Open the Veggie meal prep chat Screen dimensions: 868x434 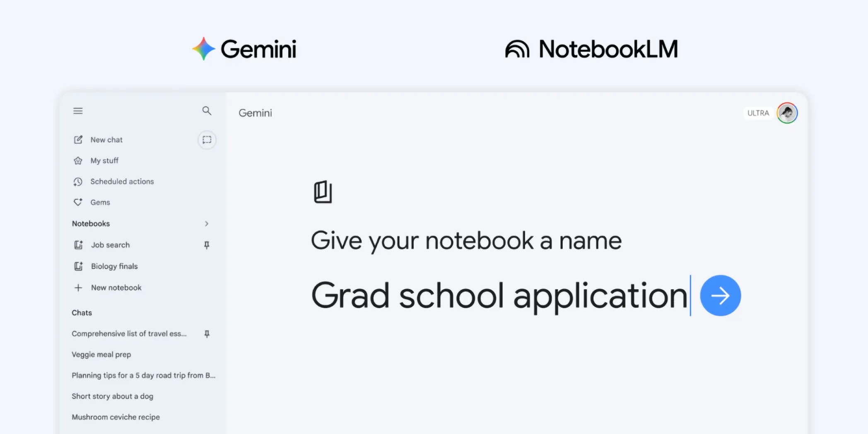pyautogui.click(x=101, y=354)
